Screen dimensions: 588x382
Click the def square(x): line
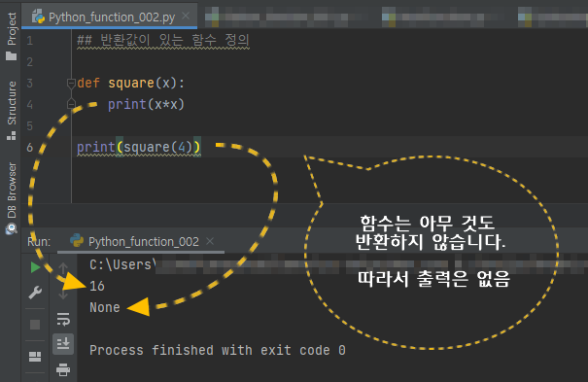click(x=130, y=83)
